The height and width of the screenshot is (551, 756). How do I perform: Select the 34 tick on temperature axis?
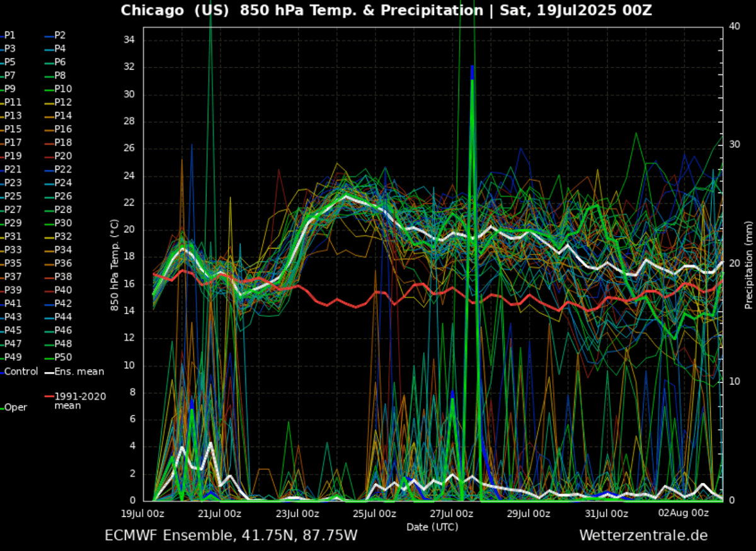click(x=130, y=40)
